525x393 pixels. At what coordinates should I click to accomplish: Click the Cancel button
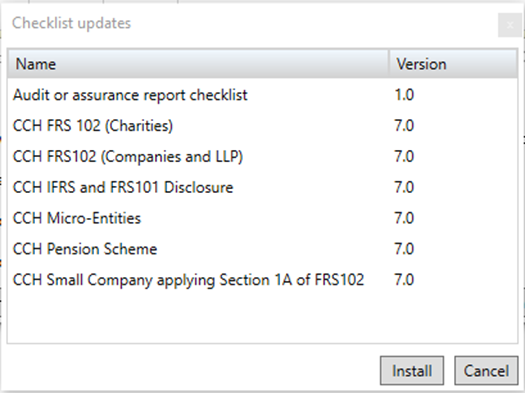coord(486,371)
